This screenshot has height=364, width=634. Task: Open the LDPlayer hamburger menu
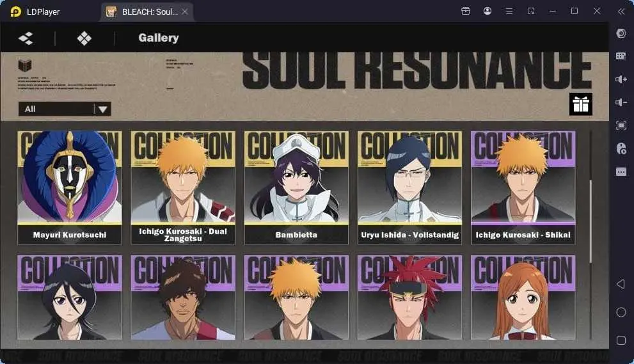[x=509, y=12]
